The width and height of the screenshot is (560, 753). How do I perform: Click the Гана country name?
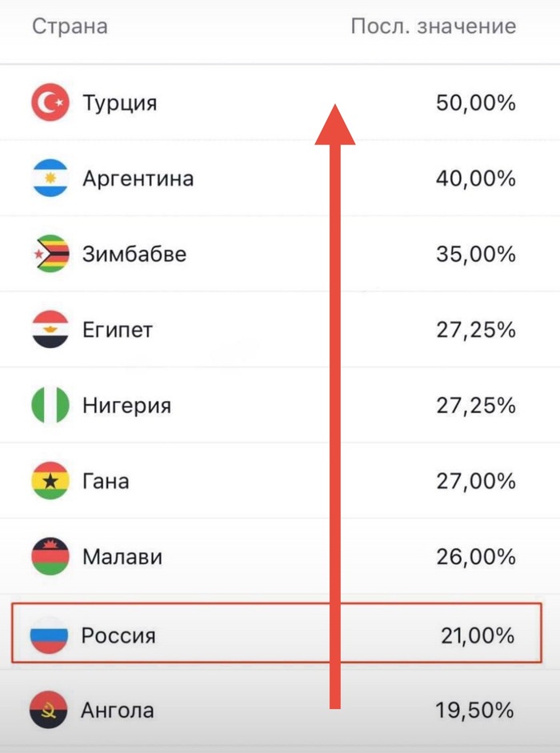tap(106, 482)
